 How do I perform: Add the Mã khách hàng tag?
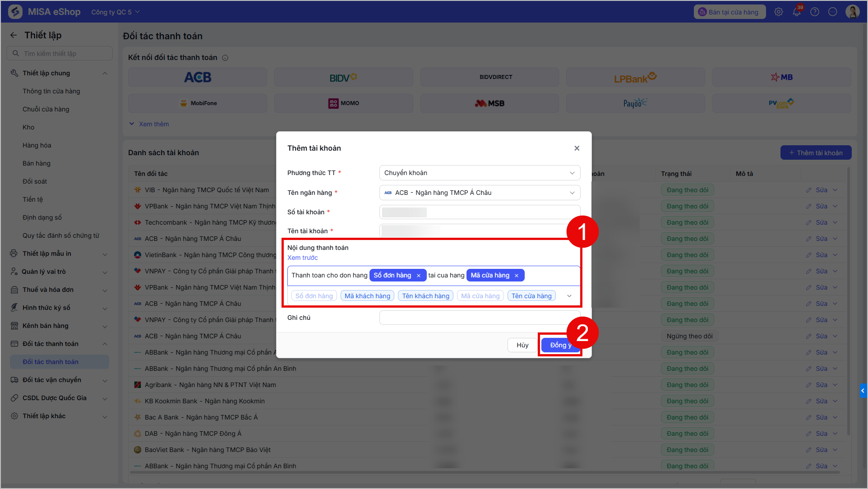368,296
